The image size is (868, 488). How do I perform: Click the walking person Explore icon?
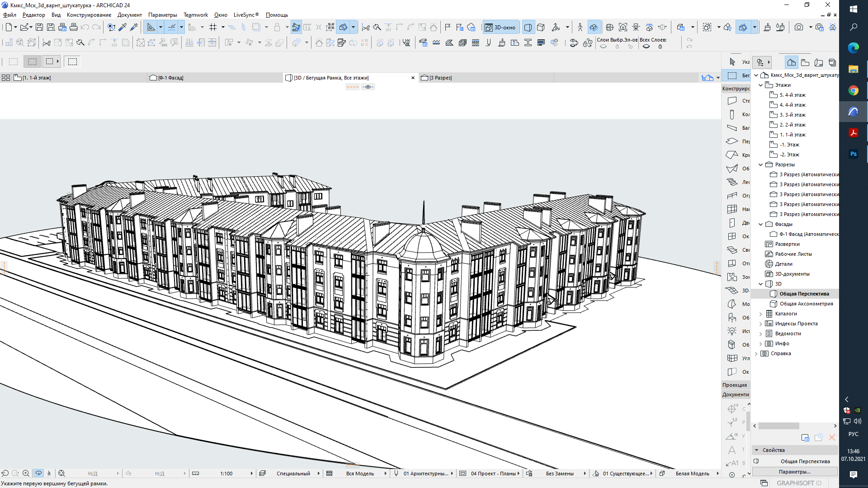pos(580,27)
